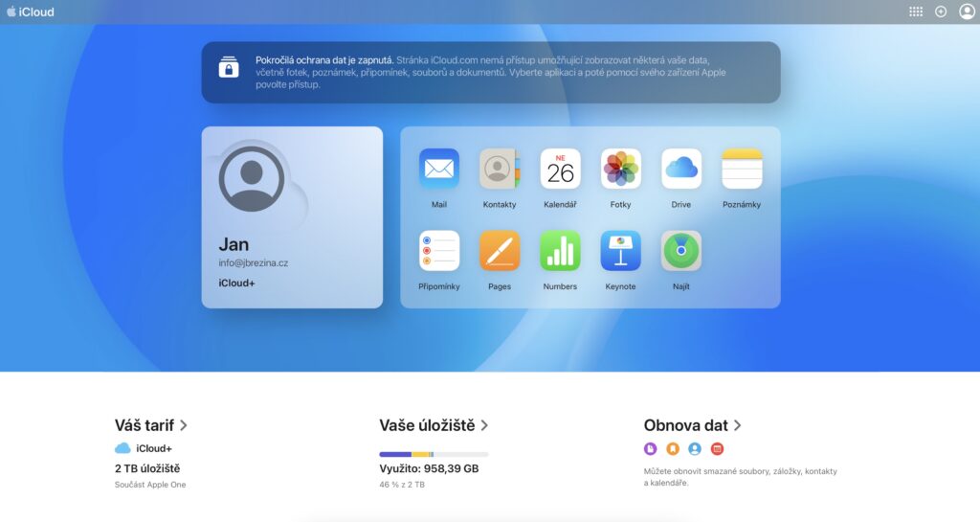Click the Jan profile card
Viewport: 980px width, 522px height.
292,217
